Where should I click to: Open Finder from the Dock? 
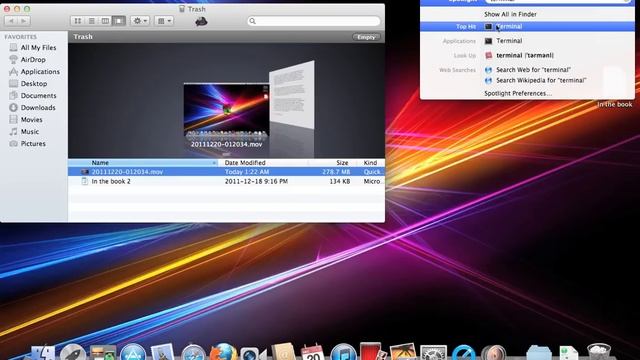click(43, 353)
